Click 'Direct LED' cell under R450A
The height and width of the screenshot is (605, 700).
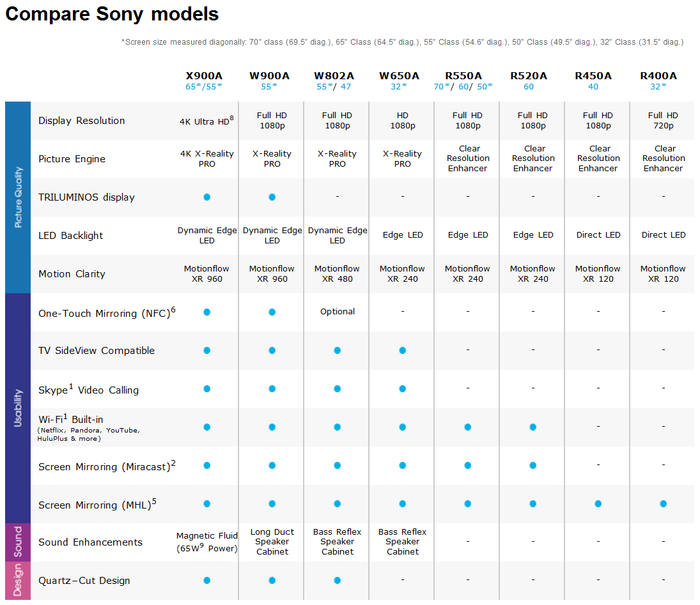coord(598,234)
